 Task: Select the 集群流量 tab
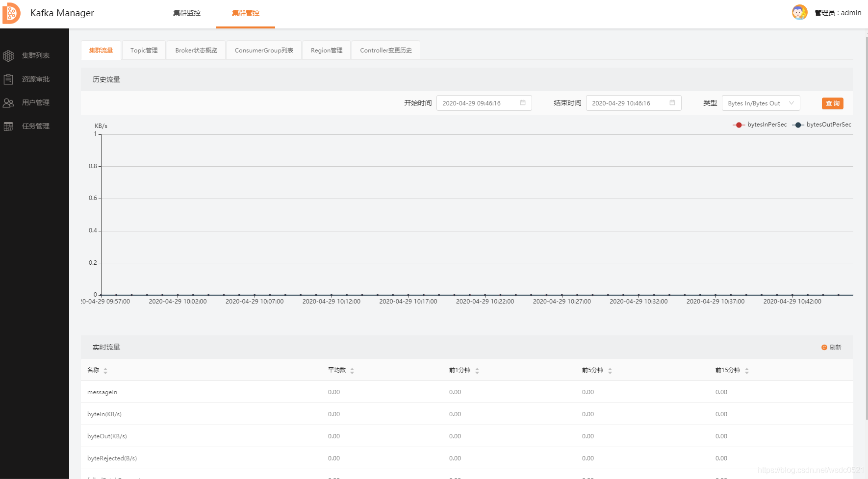(101, 50)
